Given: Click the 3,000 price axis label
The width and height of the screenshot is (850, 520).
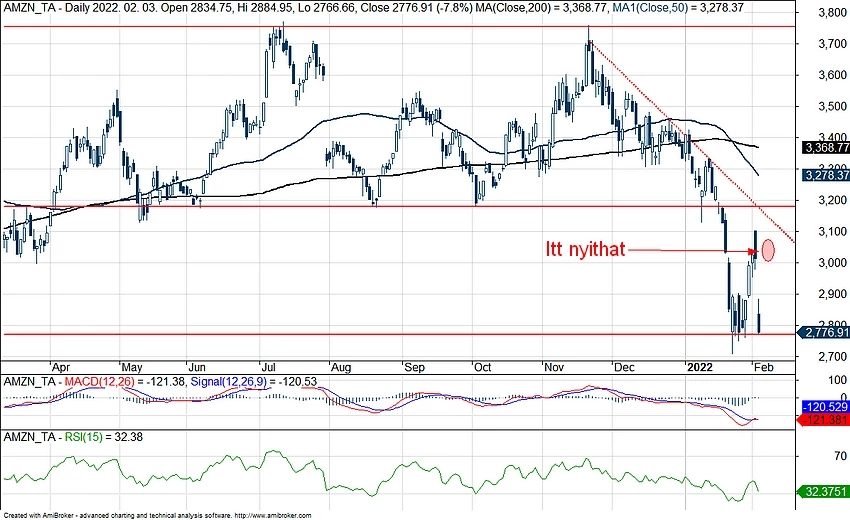Looking at the screenshot, I should [x=832, y=263].
